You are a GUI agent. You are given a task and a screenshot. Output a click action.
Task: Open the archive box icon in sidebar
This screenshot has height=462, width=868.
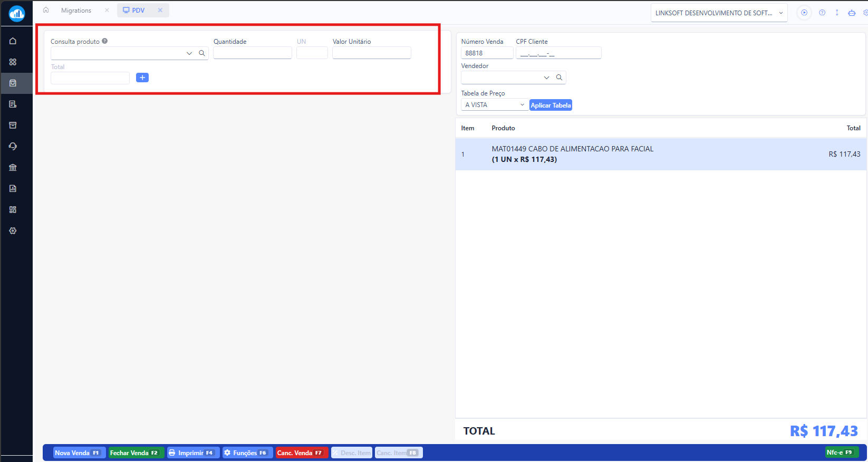[13, 125]
